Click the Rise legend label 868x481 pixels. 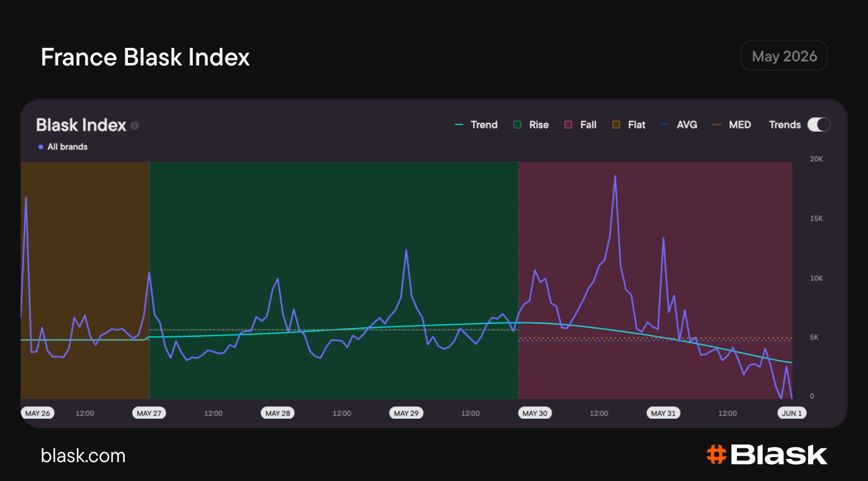tap(539, 125)
